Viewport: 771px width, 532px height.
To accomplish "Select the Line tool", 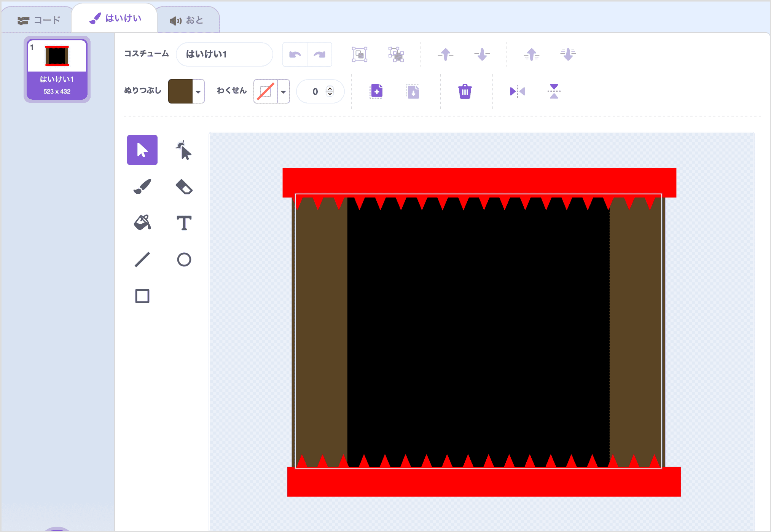I will point(142,260).
